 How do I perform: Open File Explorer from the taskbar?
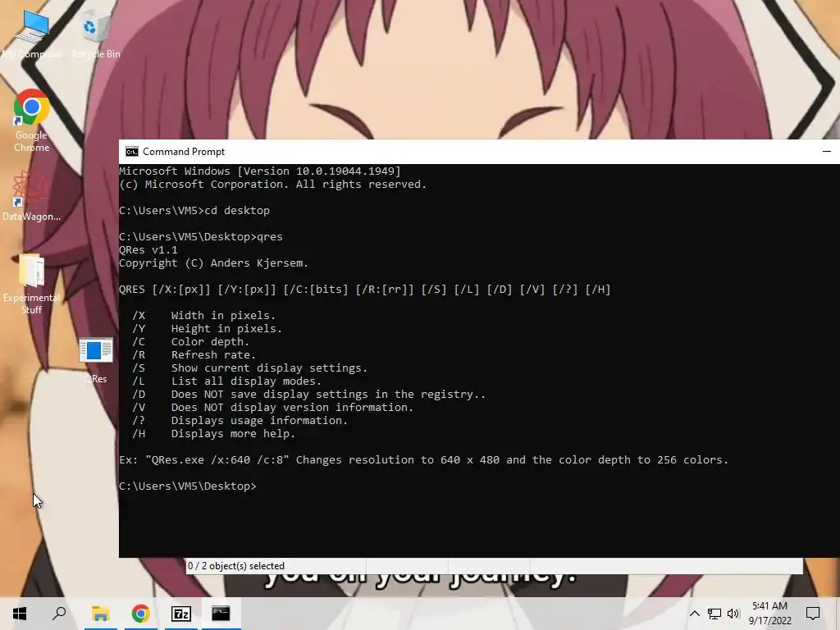click(101, 614)
